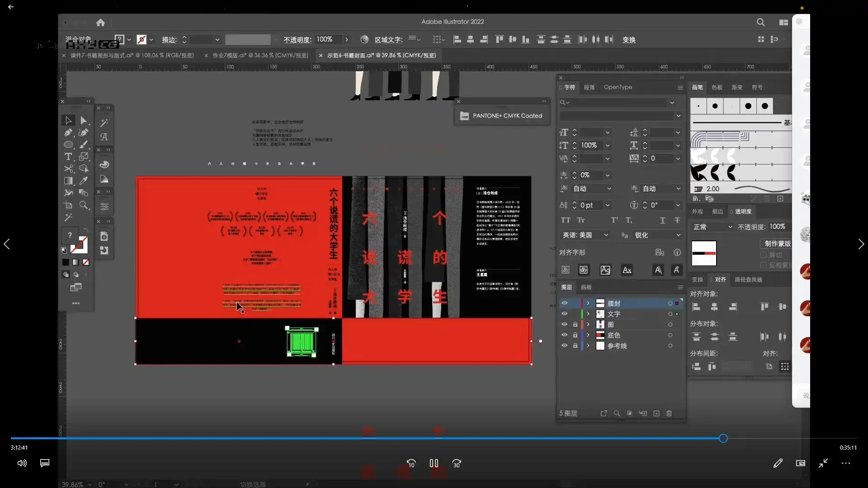Choose the Eyedropper tool

tap(84, 181)
